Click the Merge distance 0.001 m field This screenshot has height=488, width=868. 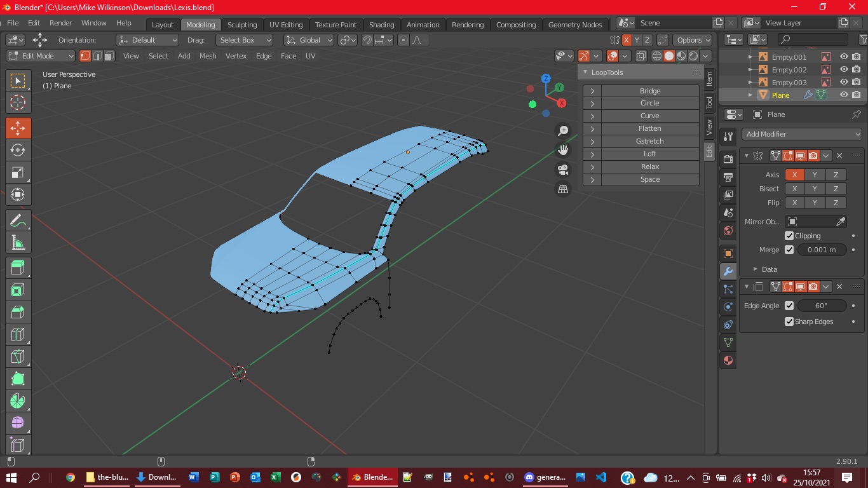(821, 250)
